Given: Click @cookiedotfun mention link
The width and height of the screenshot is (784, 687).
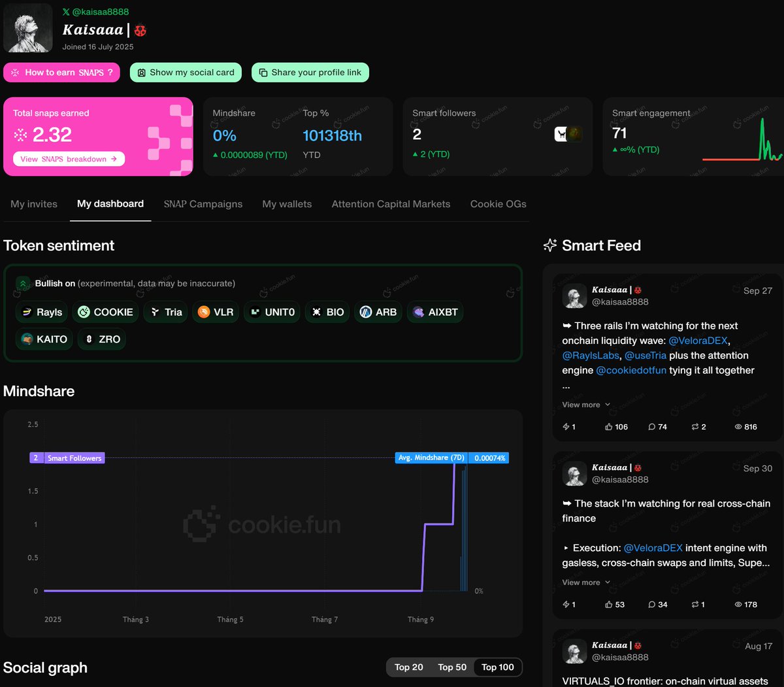Looking at the screenshot, I should click(631, 370).
